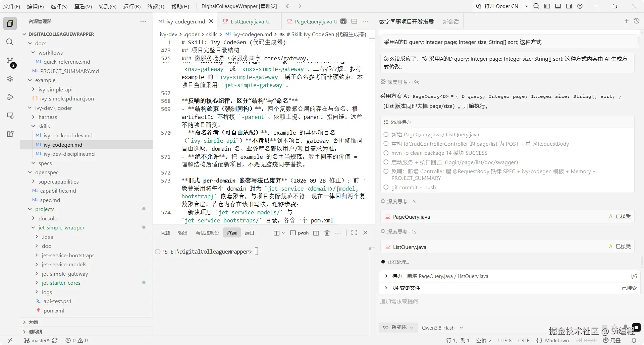
Task: Open the Extensions view in activity bar
Action: [10, 134]
